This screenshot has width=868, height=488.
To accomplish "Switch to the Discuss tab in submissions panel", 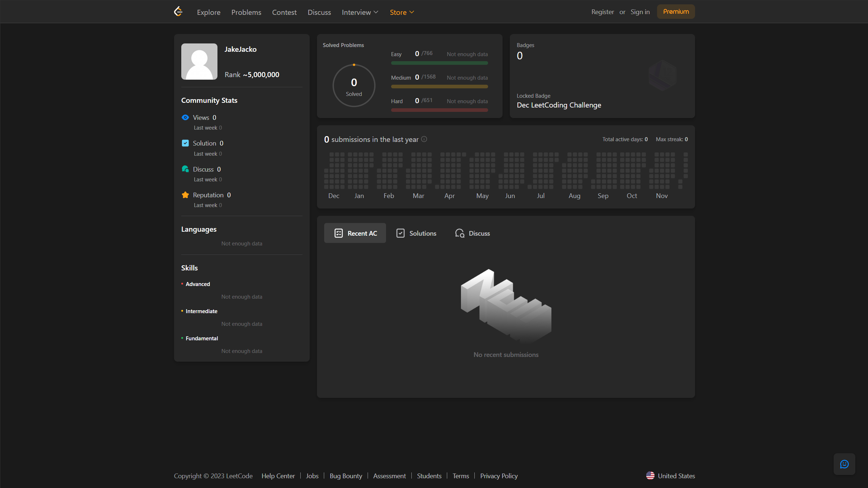I will coord(472,233).
